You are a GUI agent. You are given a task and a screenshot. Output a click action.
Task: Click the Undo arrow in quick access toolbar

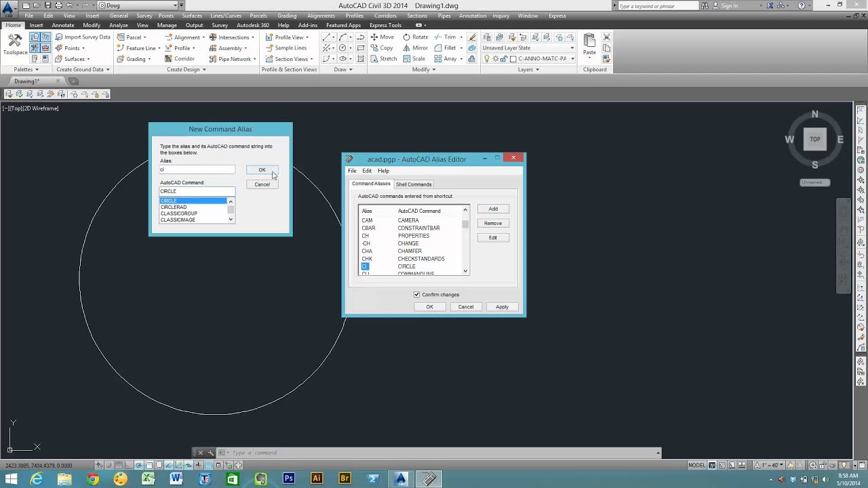(x=69, y=5)
